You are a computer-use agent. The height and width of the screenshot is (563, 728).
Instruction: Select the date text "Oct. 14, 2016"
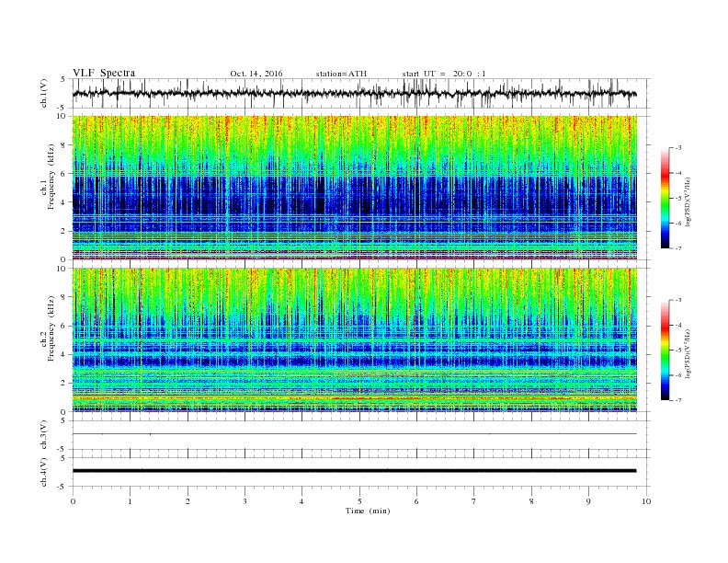coord(256,74)
